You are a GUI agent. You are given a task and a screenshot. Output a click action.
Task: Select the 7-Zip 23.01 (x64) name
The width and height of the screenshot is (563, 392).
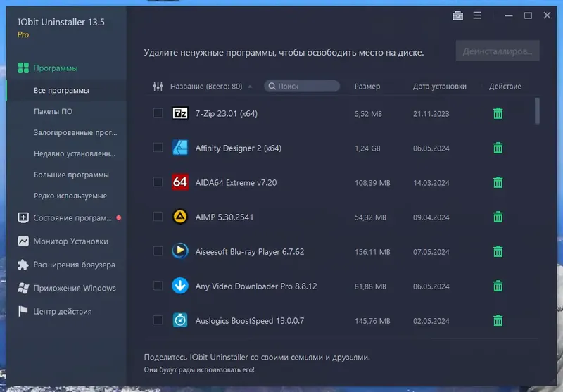[x=226, y=114]
